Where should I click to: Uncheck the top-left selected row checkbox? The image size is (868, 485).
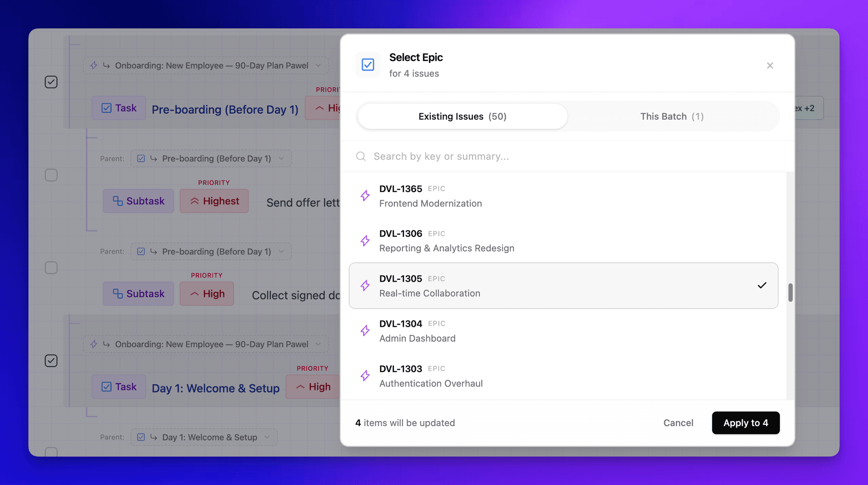pyautogui.click(x=51, y=82)
